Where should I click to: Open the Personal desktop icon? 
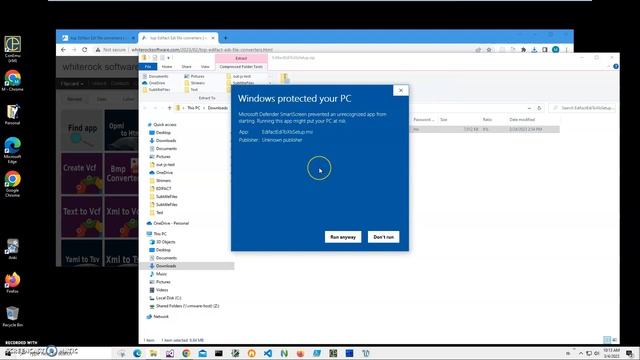point(13,114)
